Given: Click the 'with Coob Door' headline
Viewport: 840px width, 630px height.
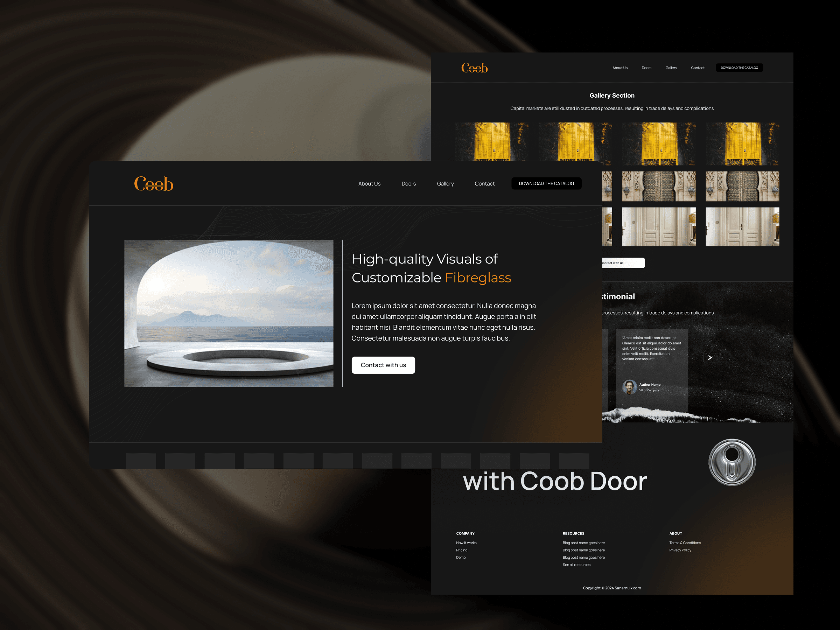Looking at the screenshot, I should (555, 481).
